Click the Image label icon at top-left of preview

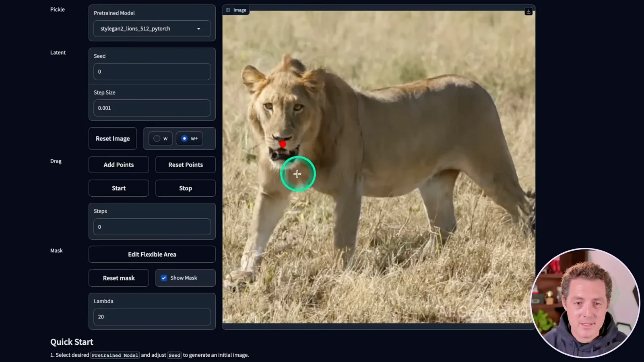[228, 10]
